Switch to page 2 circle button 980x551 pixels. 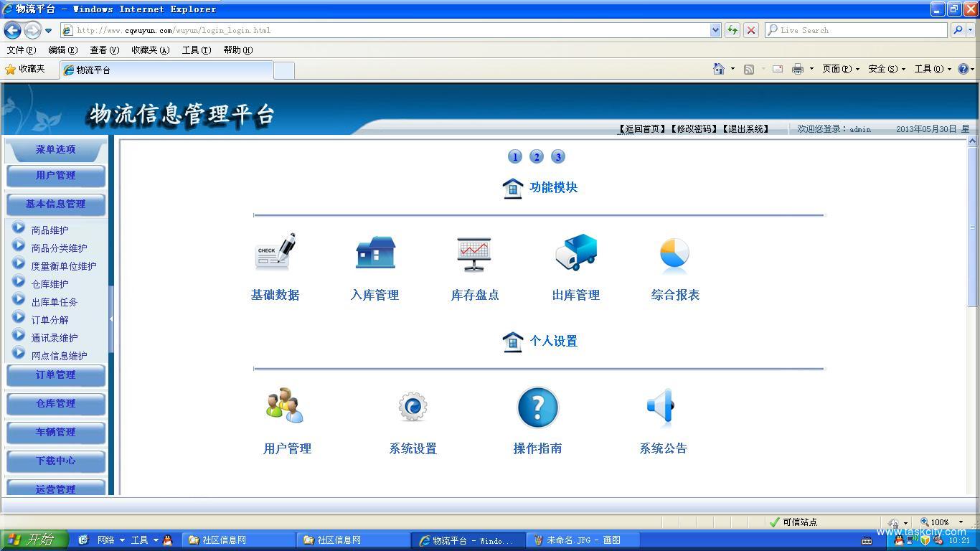[537, 156]
